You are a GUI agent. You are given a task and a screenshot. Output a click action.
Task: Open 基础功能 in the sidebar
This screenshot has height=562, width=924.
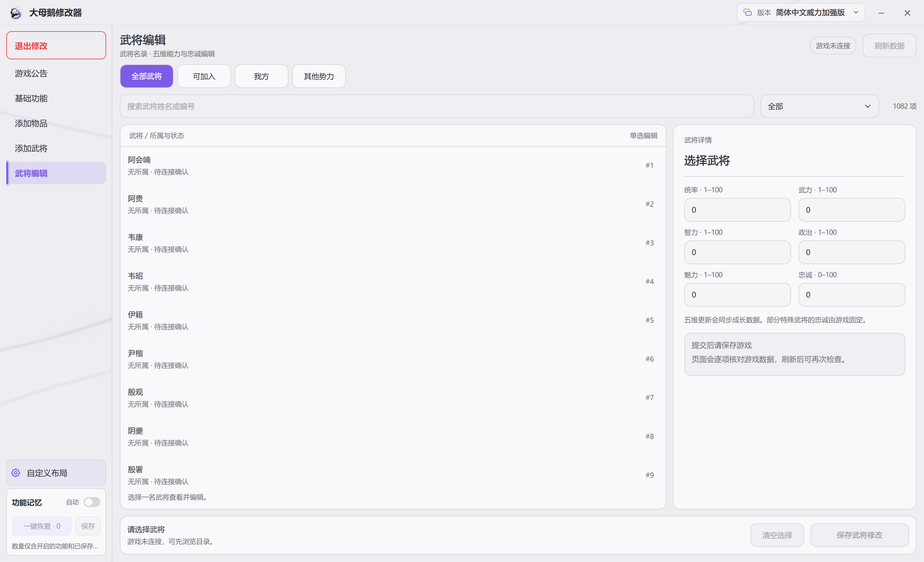[x=56, y=98]
